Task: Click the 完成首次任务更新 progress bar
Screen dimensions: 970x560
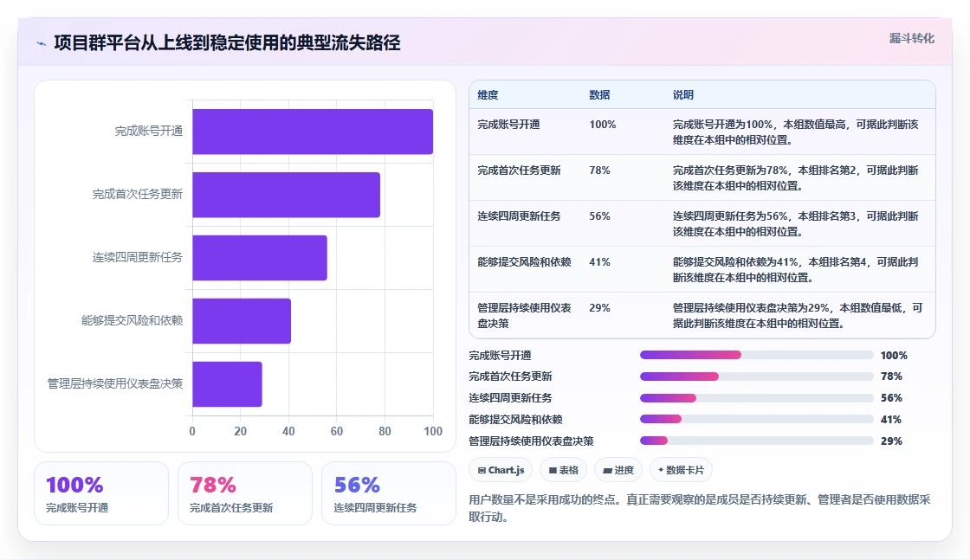Action: (757, 377)
